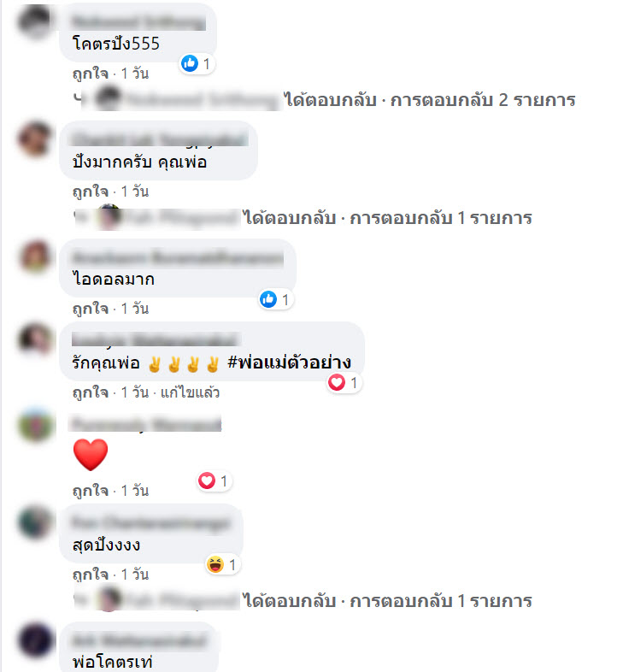Open the haha reaction on สุดปังงงง comment

coord(222,565)
